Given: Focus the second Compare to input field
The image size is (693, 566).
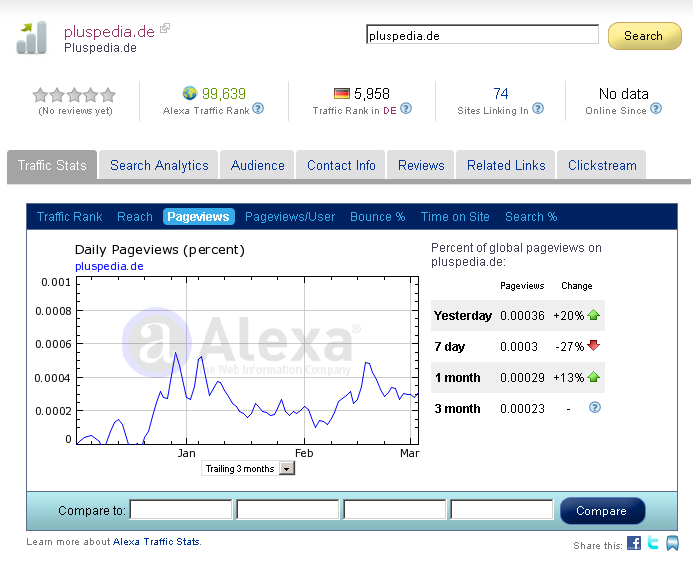Looking at the screenshot, I should click(288, 510).
